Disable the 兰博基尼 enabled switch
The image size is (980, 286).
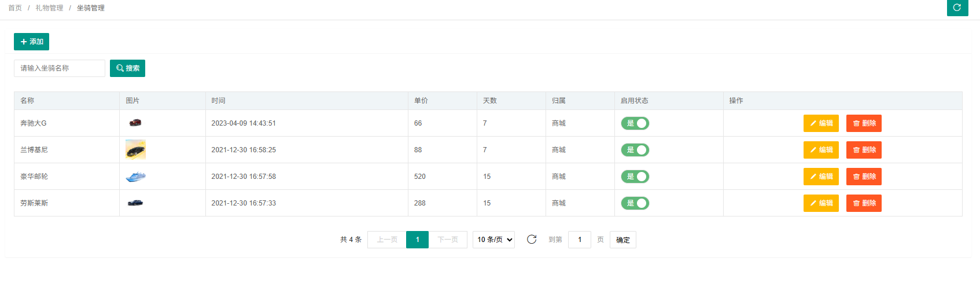click(635, 150)
